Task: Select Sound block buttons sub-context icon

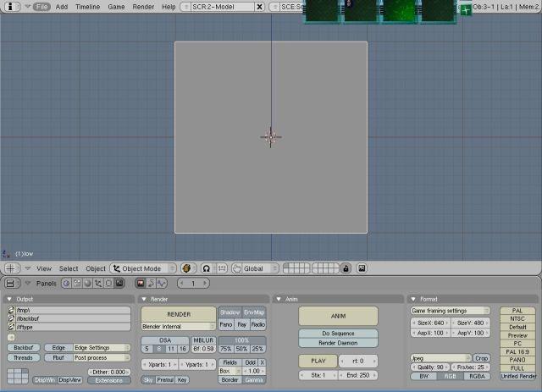Action: pos(162,284)
